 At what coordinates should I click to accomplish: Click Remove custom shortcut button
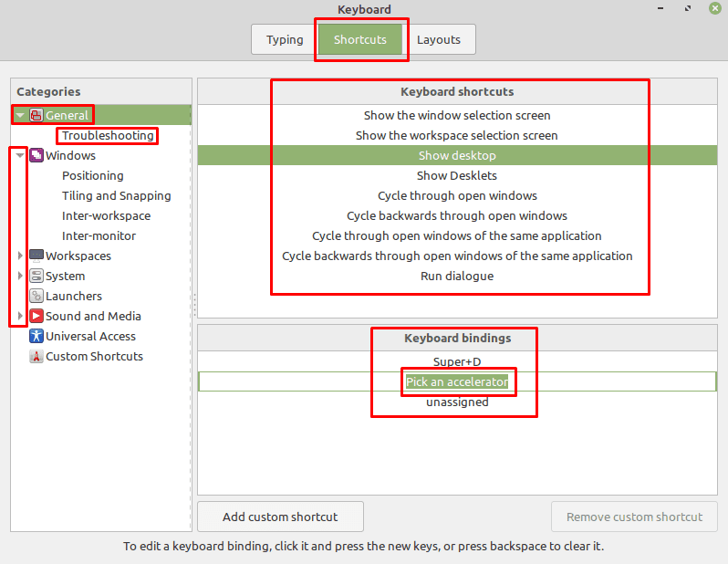[634, 517]
